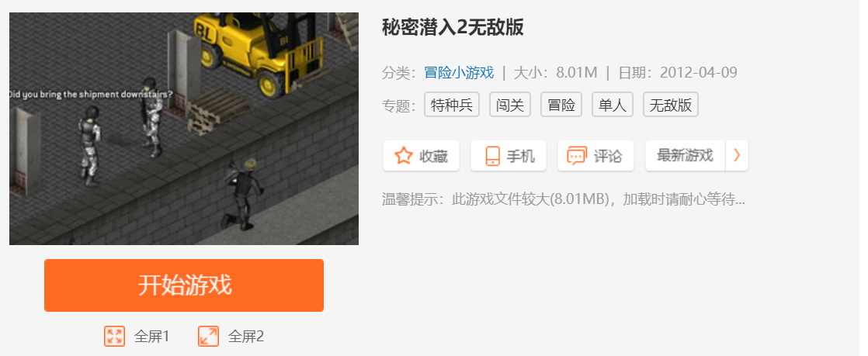The height and width of the screenshot is (356, 868).
Task: Click the 收藏 favorite button label
Action: (x=433, y=157)
